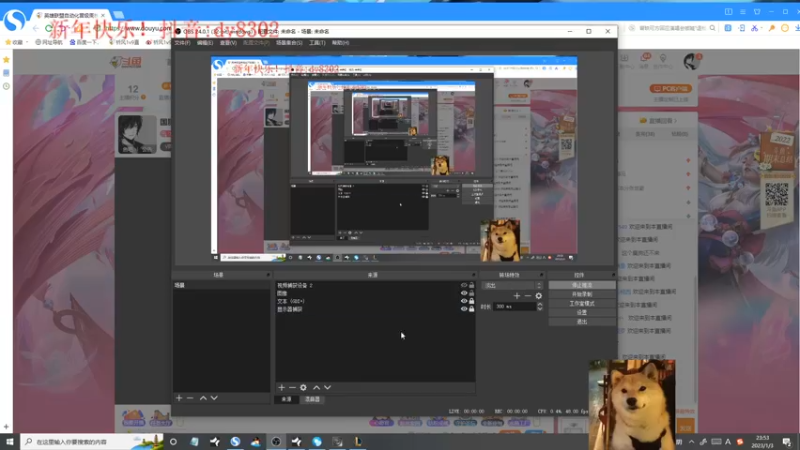Add a scene transition with the plus icon

pos(517,296)
